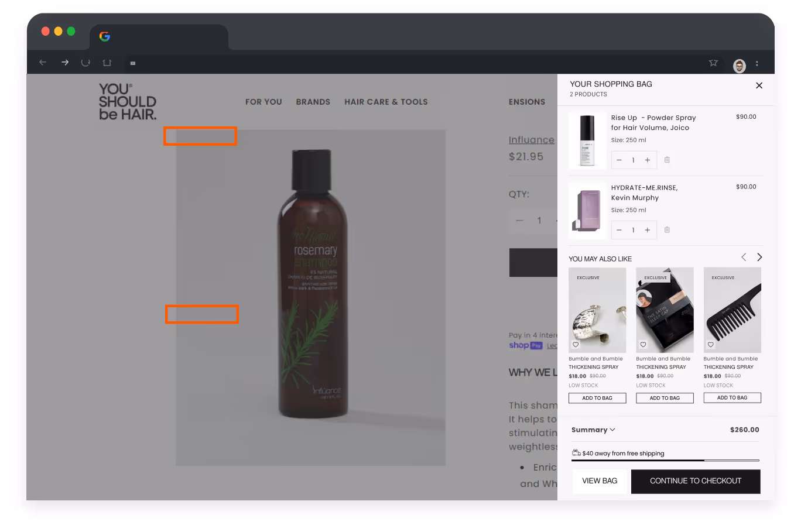Expand the Summary section

[593, 430]
